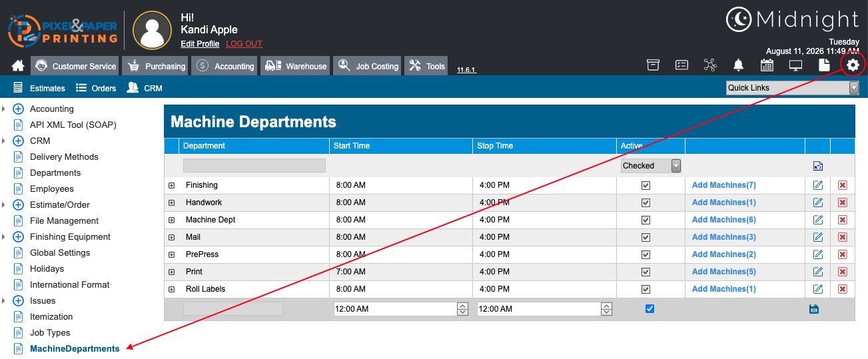
Task: Click Add Machines(6) for Machine Dept
Action: [x=724, y=220]
